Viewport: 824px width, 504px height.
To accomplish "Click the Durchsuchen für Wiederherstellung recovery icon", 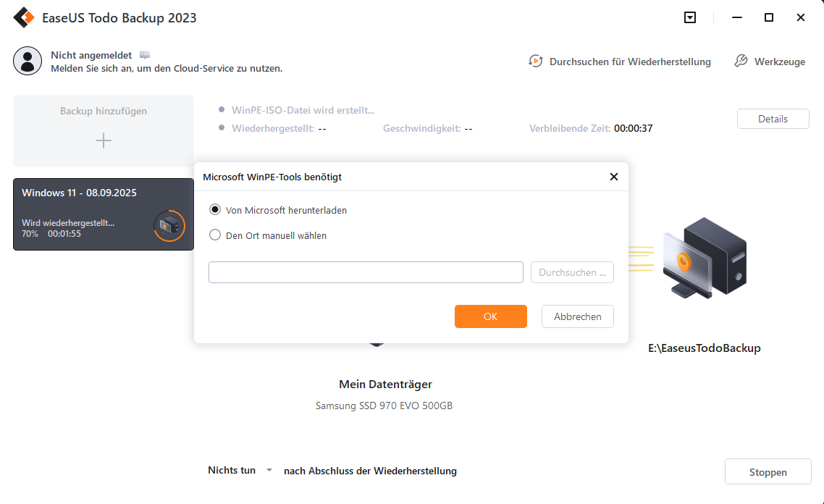I will [536, 62].
